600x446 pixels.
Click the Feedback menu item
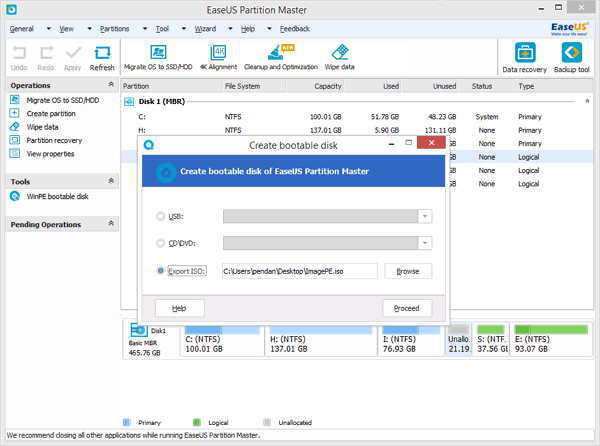295,29
